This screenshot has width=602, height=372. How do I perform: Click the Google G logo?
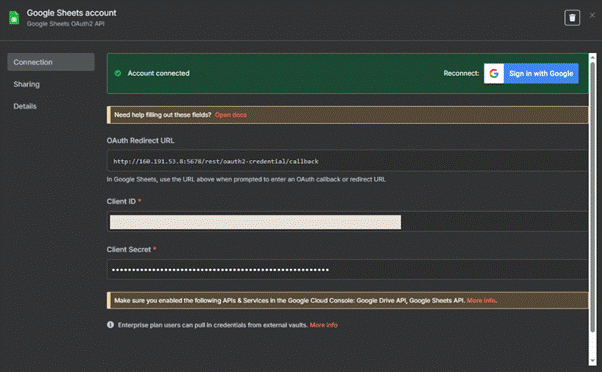[x=494, y=73]
